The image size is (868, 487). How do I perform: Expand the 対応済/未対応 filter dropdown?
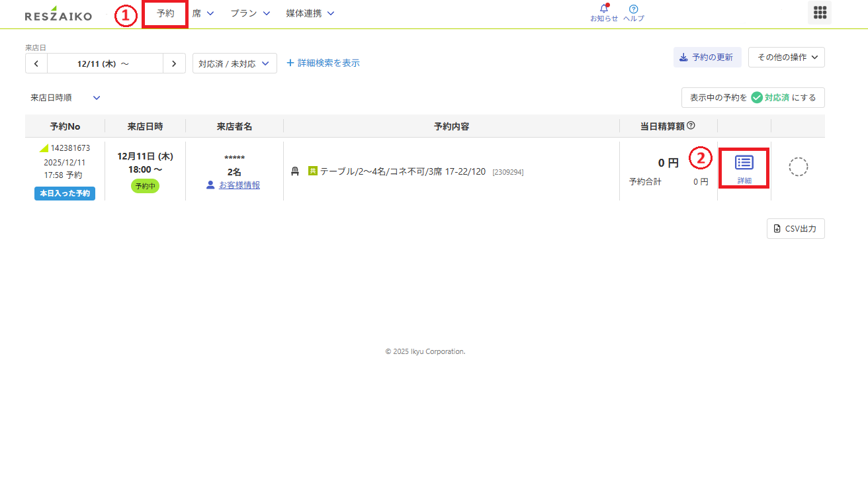tap(235, 63)
